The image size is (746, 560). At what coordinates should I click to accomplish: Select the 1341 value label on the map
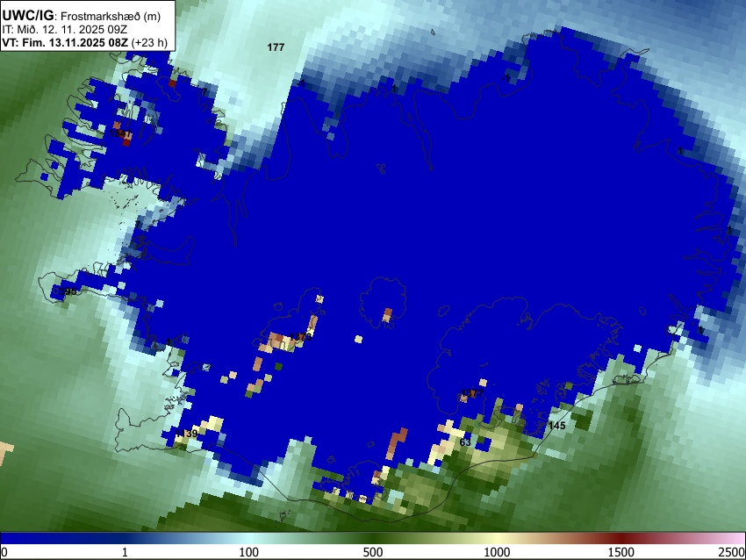pyautogui.click(x=121, y=133)
